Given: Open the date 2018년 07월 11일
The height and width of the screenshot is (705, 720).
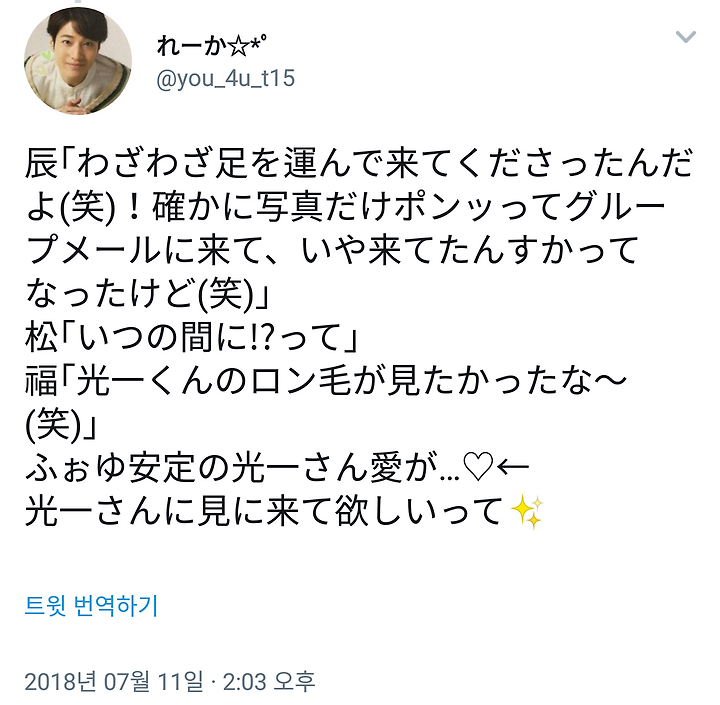Looking at the screenshot, I should [114, 682].
